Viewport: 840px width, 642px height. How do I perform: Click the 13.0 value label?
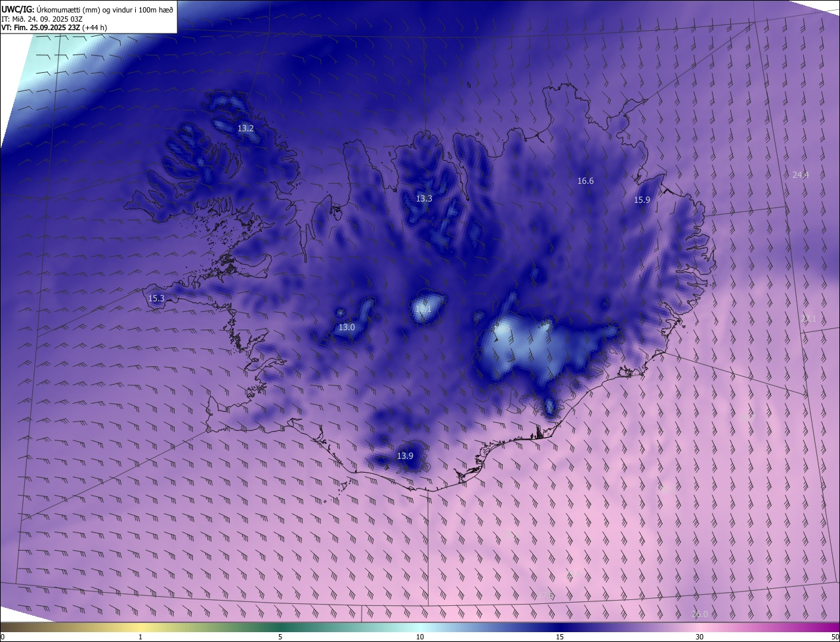(x=346, y=327)
